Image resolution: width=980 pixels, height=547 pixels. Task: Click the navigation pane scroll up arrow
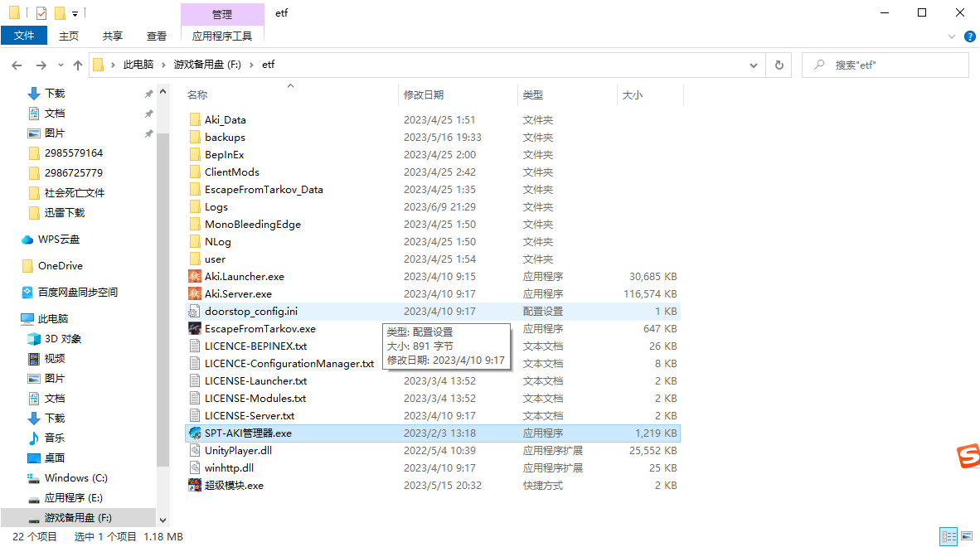[x=163, y=92]
